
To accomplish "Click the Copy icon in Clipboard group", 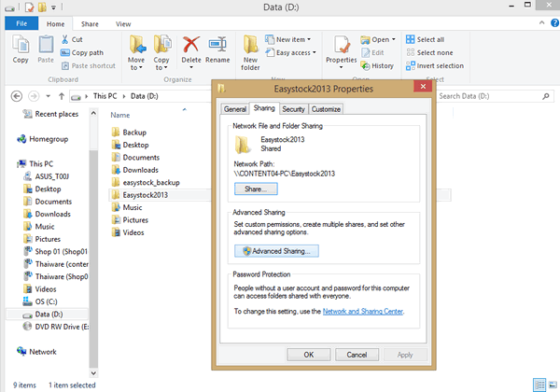I will click(x=21, y=49).
